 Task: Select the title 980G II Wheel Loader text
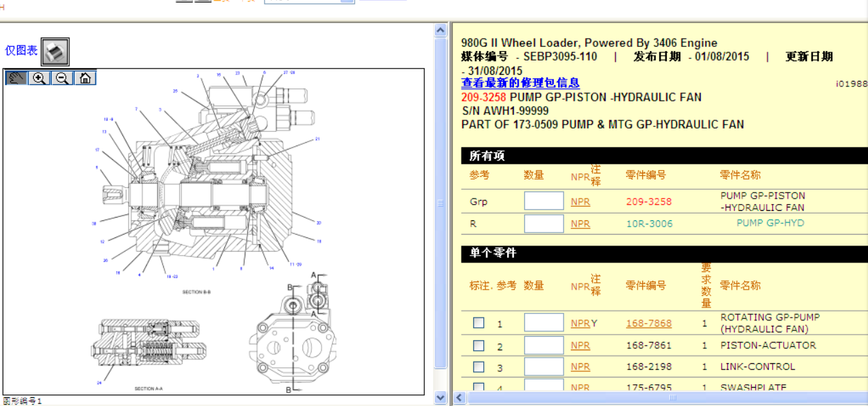click(589, 43)
